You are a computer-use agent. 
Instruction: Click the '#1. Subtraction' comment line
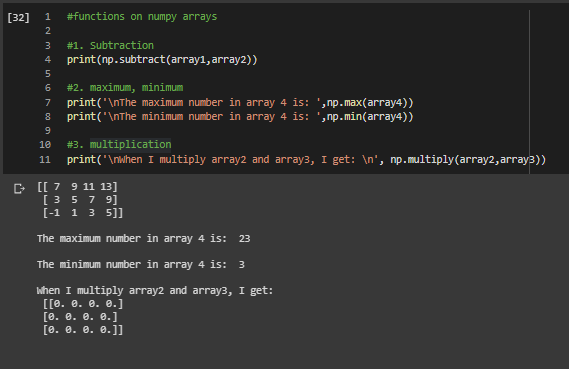[x=110, y=45]
